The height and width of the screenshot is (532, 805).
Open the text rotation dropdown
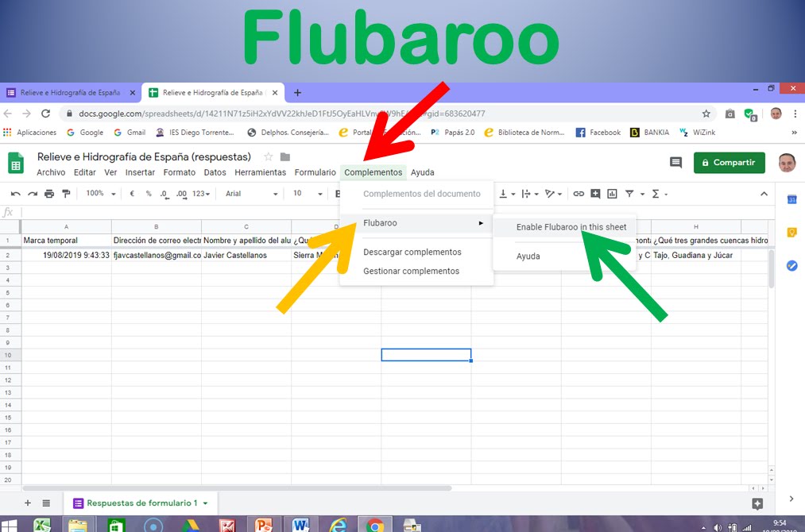coord(553,194)
